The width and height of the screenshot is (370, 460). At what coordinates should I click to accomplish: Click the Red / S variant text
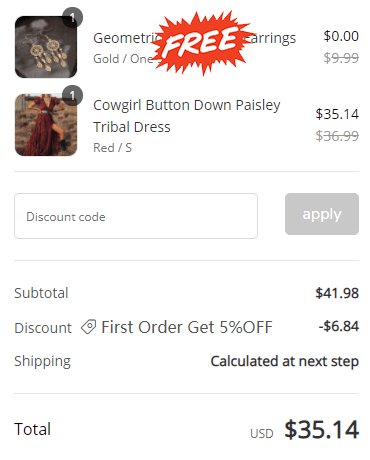click(x=112, y=148)
